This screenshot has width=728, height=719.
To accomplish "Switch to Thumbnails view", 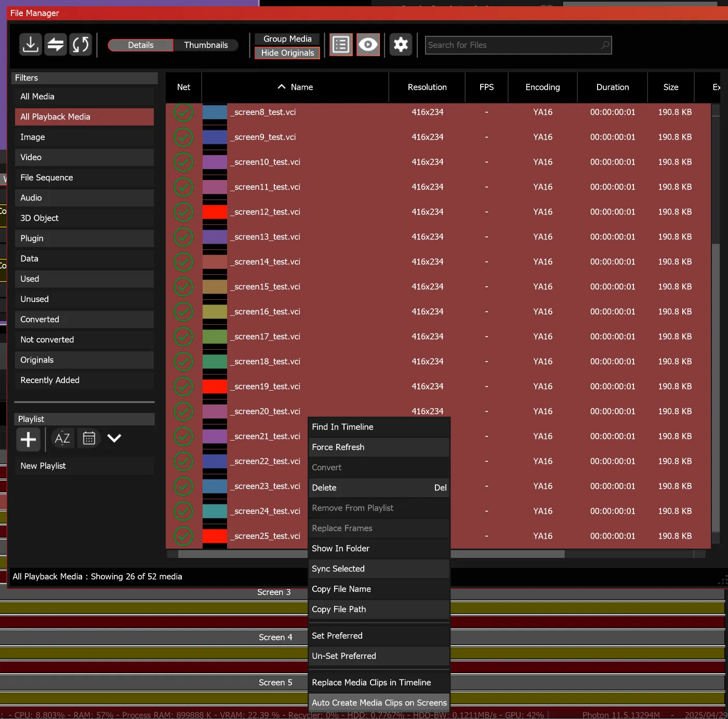I will [206, 45].
